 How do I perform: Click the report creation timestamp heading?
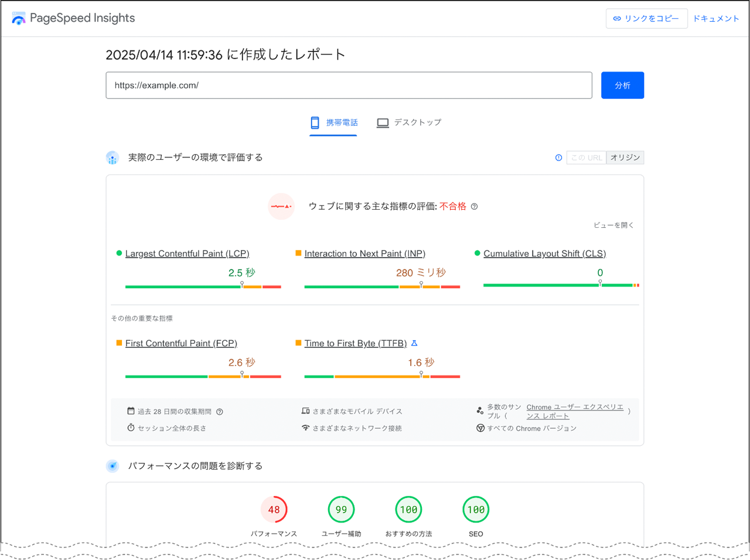click(x=226, y=54)
